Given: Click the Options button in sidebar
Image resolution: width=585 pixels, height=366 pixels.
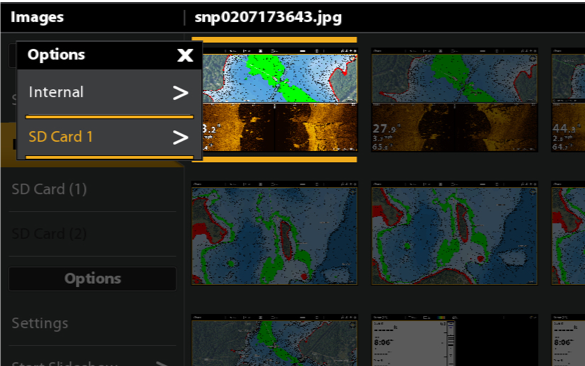Looking at the screenshot, I should (x=92, y=279).
